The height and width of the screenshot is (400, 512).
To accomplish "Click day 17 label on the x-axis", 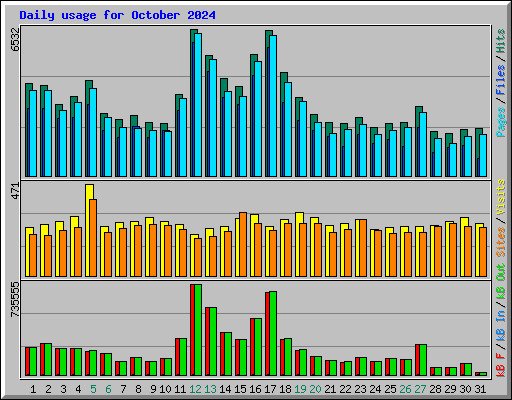I will 270,389.
